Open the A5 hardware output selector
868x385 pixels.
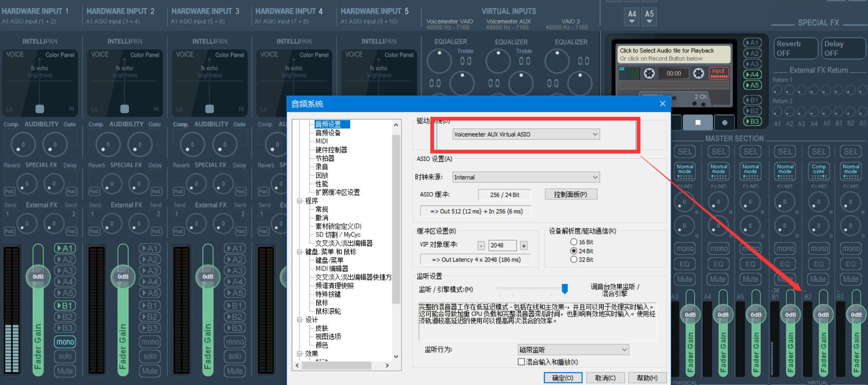tap(649, 17)
